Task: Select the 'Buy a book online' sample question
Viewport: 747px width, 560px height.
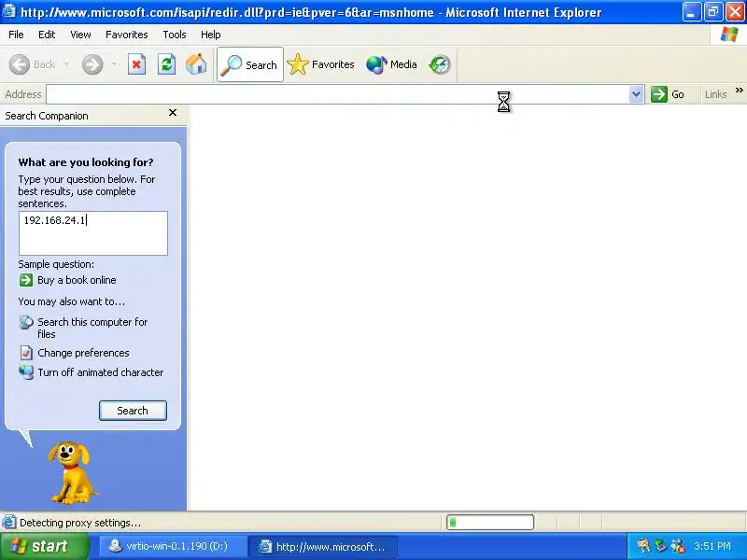Action: [x=77, y=280]
